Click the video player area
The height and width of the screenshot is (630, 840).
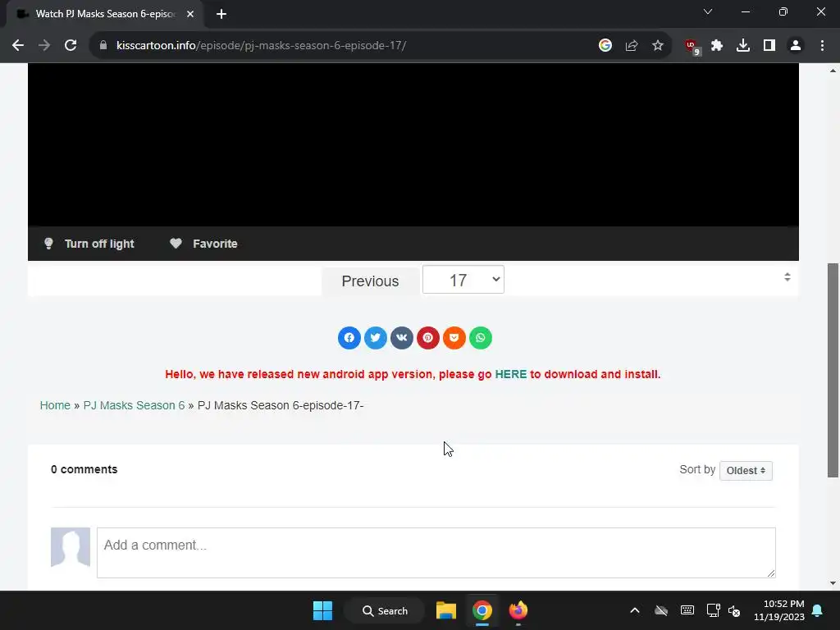click(413, 144)
